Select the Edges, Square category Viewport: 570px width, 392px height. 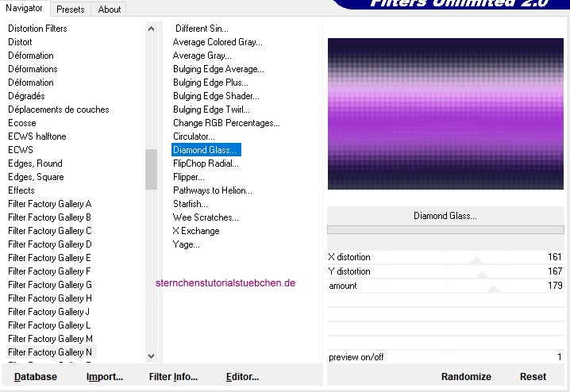(x=36, y=177)
